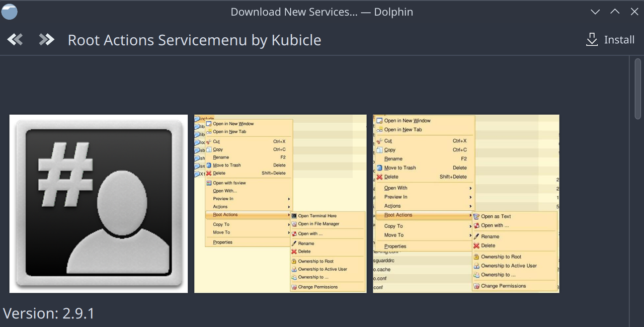Maximize the window with the up-arrow button

615,12
